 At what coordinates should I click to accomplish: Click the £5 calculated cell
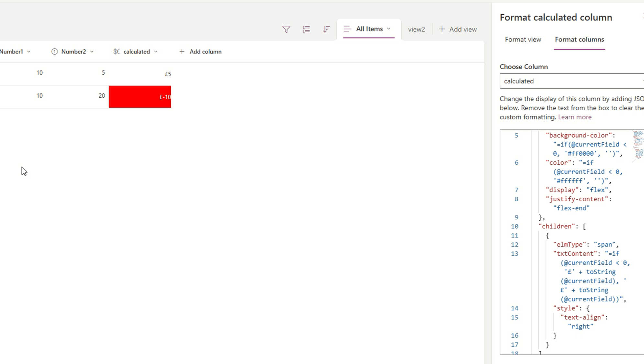pyautogui.click(x=140, y=74)
